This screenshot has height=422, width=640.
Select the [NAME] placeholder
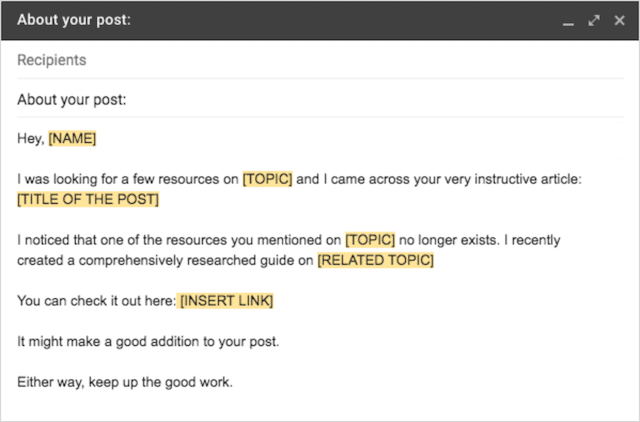click(x=72, y=138)
